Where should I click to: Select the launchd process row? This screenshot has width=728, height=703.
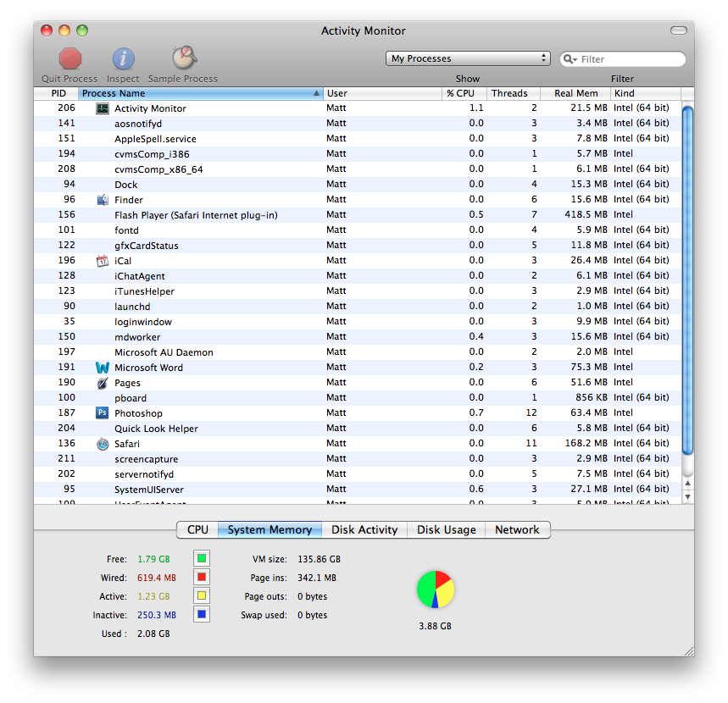click(x=358, y=307)
